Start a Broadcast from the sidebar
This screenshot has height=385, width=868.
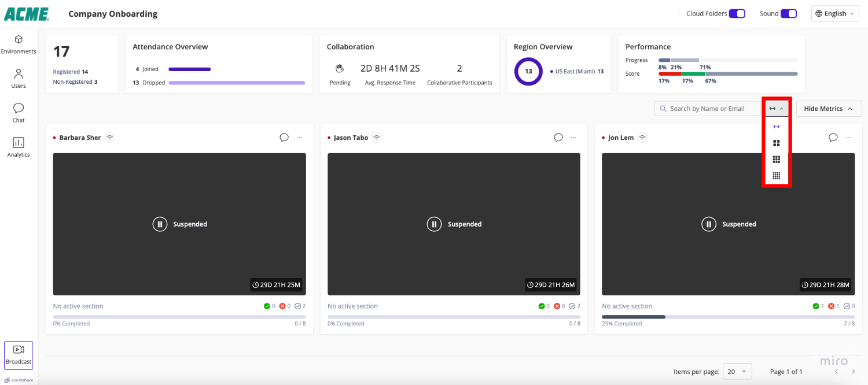point(19,356)
